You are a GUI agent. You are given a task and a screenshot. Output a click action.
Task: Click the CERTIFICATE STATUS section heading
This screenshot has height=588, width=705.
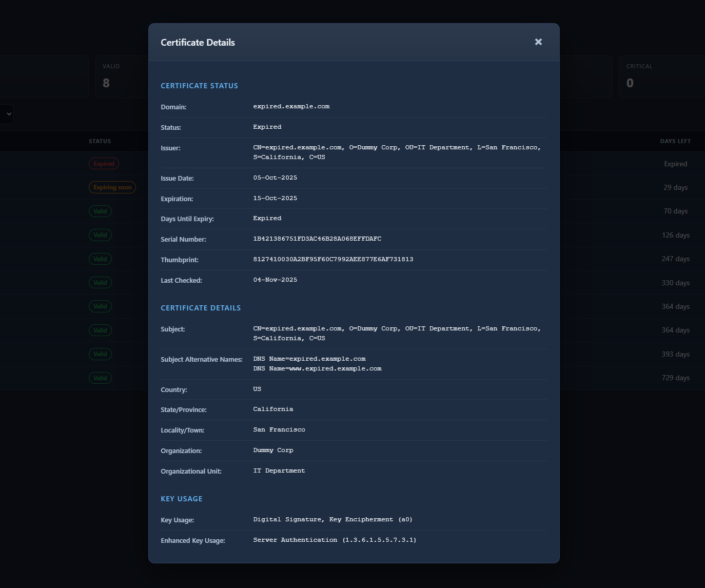coord(199,86)
